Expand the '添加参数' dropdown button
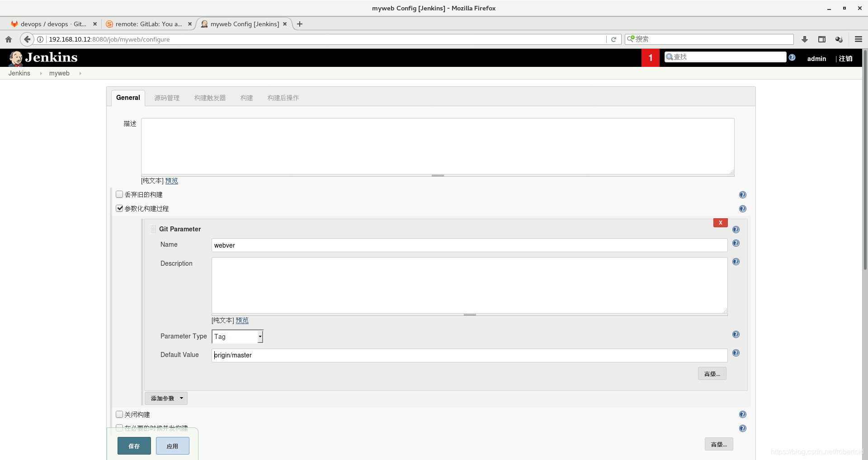This screenshot has width=868, height=460. tap(166, 398)
